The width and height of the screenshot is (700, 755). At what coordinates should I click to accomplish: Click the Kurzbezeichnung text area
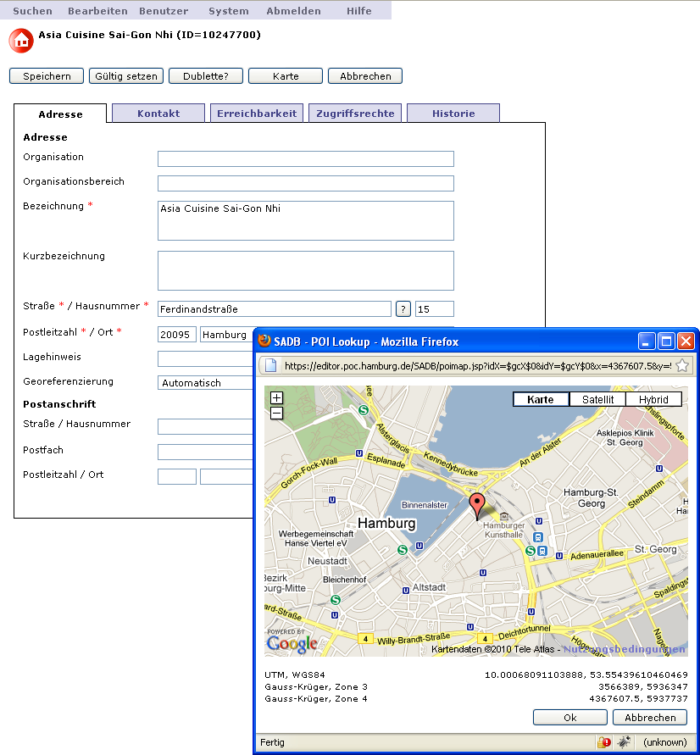(x=306, y=270)
